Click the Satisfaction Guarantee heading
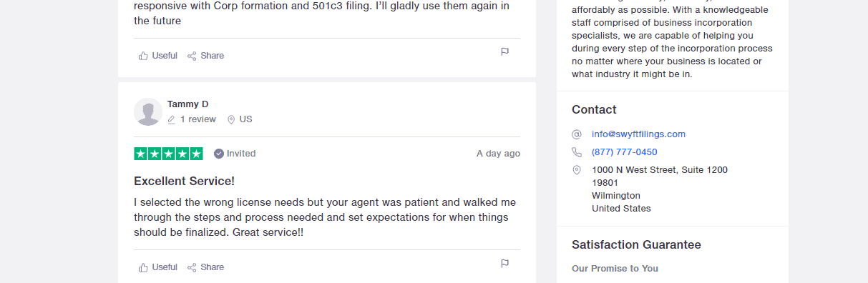Image resolution: width=868 pixels, height=283 pixels. pyautogui.click(x=636, y=244)
